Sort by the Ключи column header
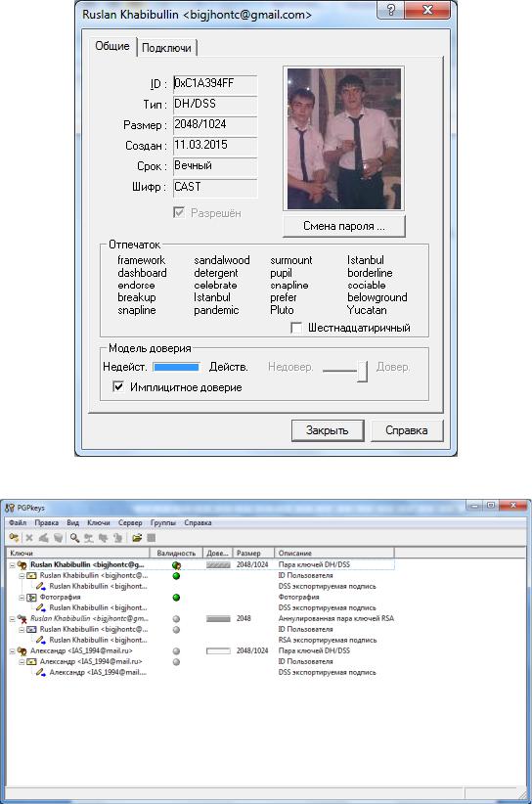 pos(77,554)
